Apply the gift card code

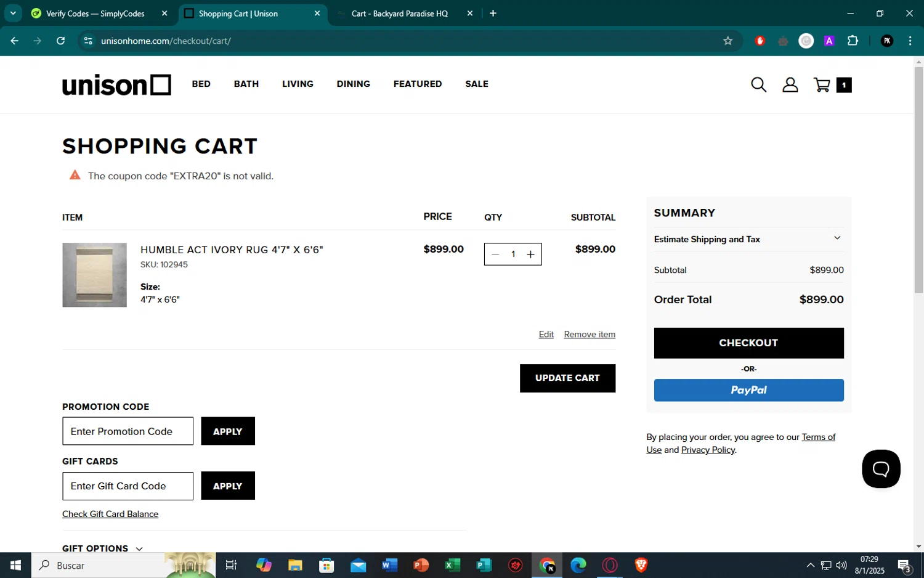pos(228,486)
